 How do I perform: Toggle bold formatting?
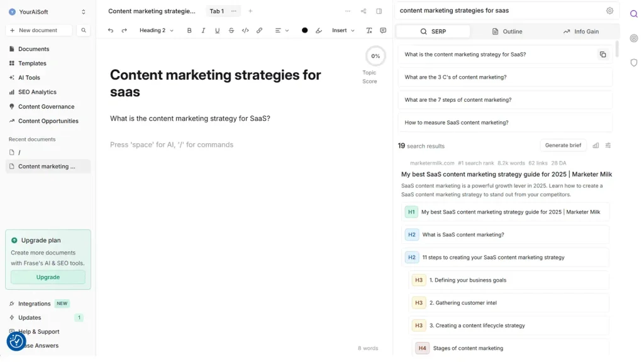tap(189, 30)
